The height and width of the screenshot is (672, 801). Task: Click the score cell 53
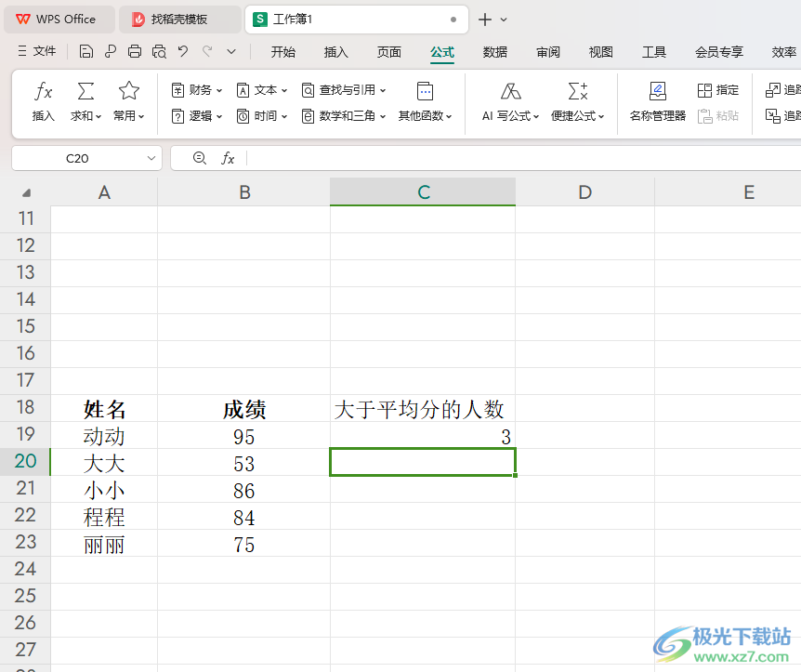(244, 463)
